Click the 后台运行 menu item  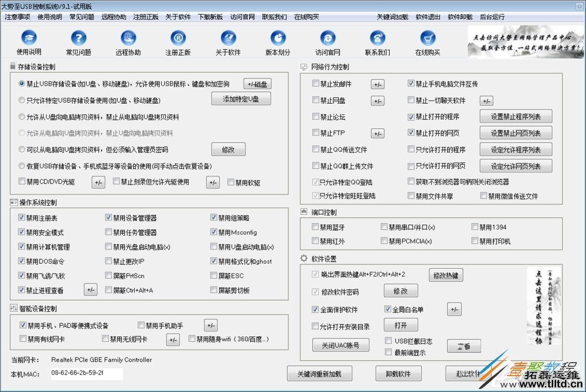[492, 17]
